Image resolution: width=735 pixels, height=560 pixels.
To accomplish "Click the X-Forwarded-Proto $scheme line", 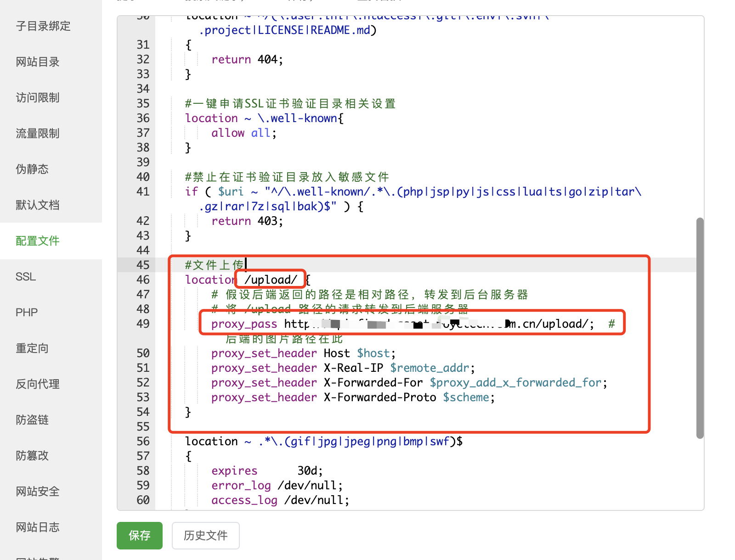I will 353,398.
